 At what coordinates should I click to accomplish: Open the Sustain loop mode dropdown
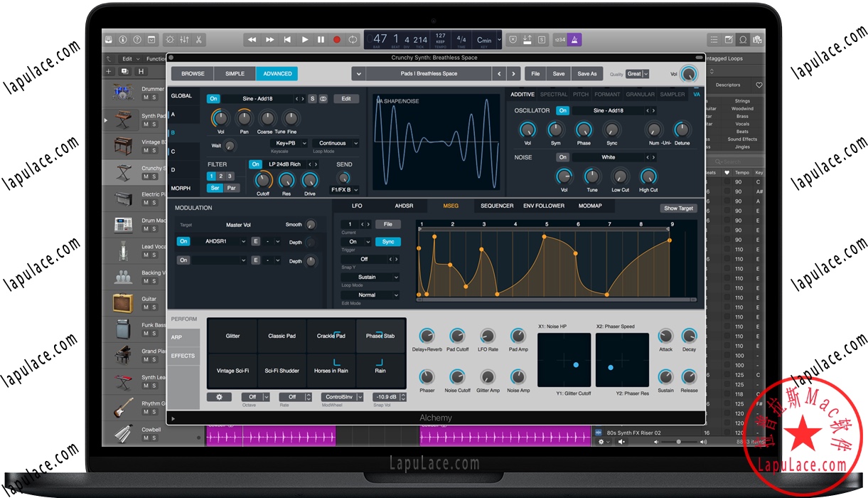pos(370,277)
